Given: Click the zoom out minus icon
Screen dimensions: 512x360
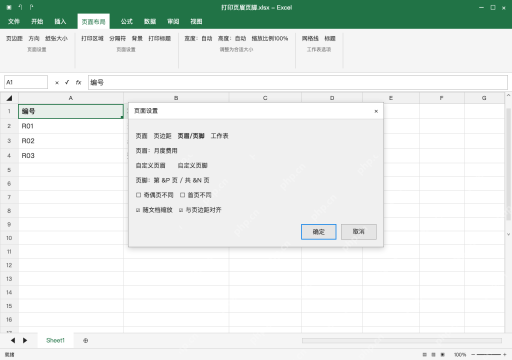Looking at the screenshot, I should coord(473,355).
